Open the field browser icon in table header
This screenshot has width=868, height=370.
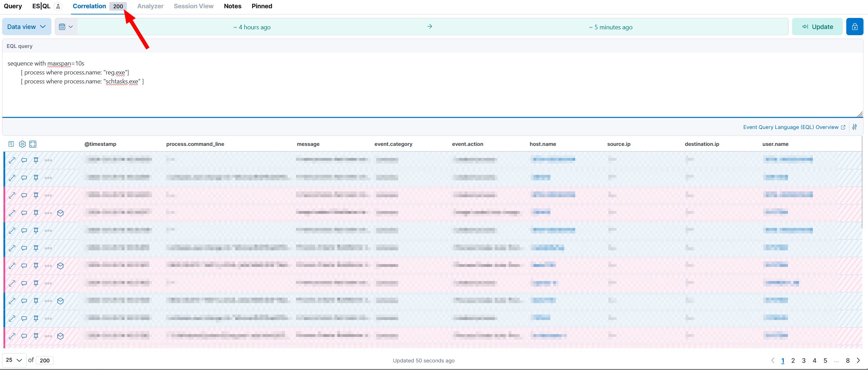[11, 144]
